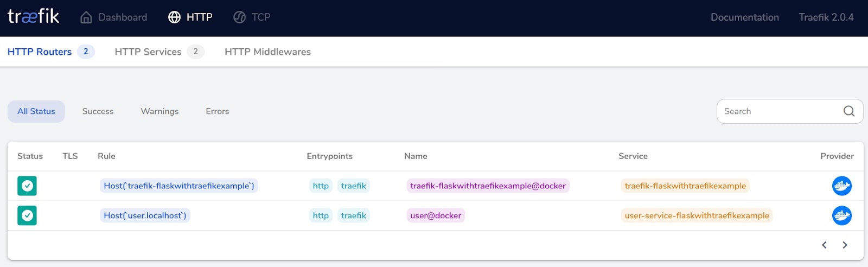Select the All Status filter
868x267 pixels.
[x=36, y=111]
